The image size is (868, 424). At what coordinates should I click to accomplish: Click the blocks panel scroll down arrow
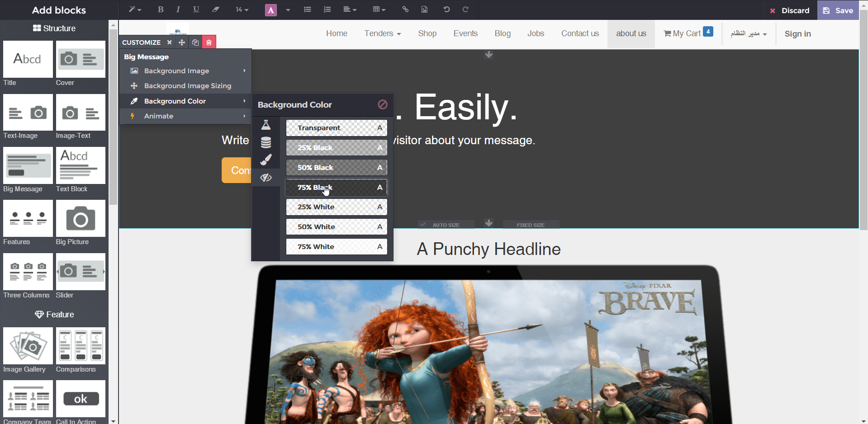113,421
